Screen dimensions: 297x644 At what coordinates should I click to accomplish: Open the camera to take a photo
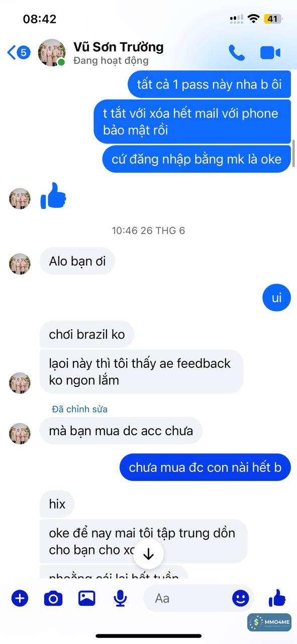tap(53, 598)
